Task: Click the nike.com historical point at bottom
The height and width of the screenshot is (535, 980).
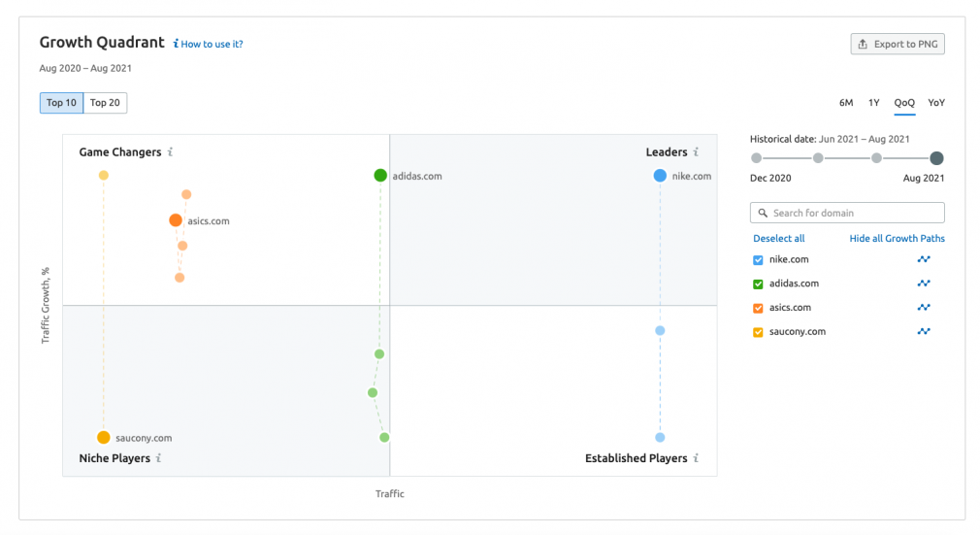Action: point(660,437)
